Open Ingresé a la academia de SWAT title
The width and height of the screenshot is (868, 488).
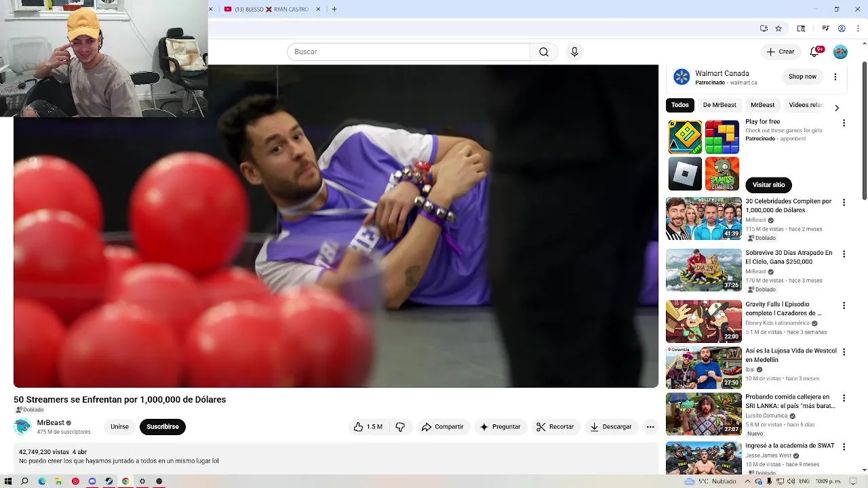(790, 445)
